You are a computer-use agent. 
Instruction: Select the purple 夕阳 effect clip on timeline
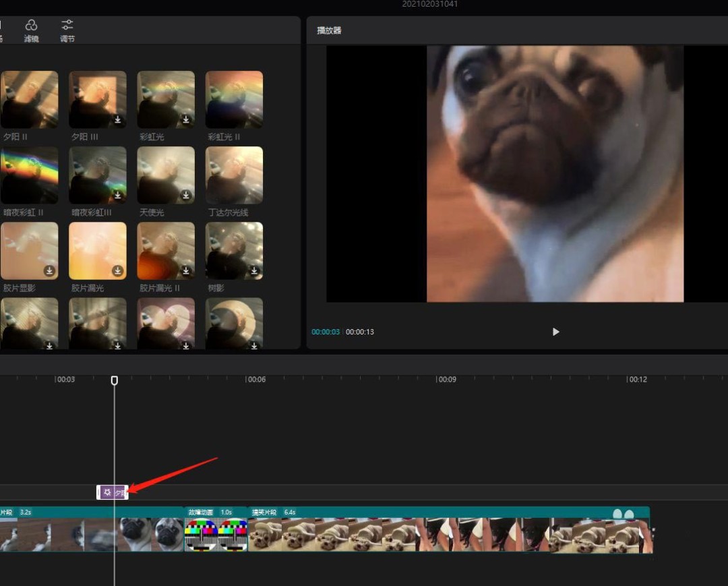click(113, 493)
